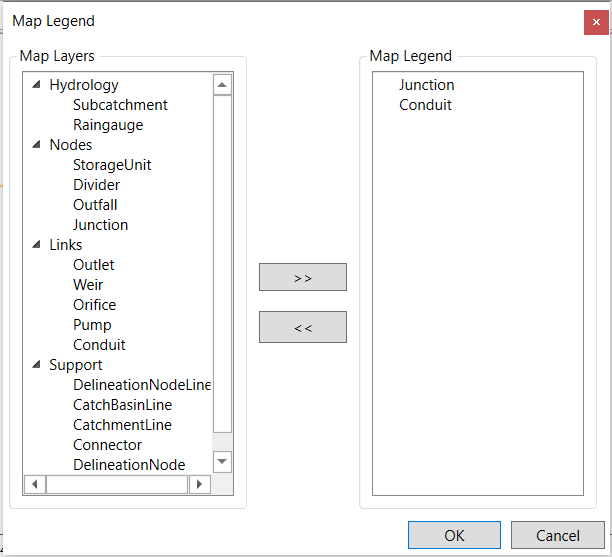Screen dimensions: 612x557
Task: Click the Cancel button
Action: [x=558, y=535]
